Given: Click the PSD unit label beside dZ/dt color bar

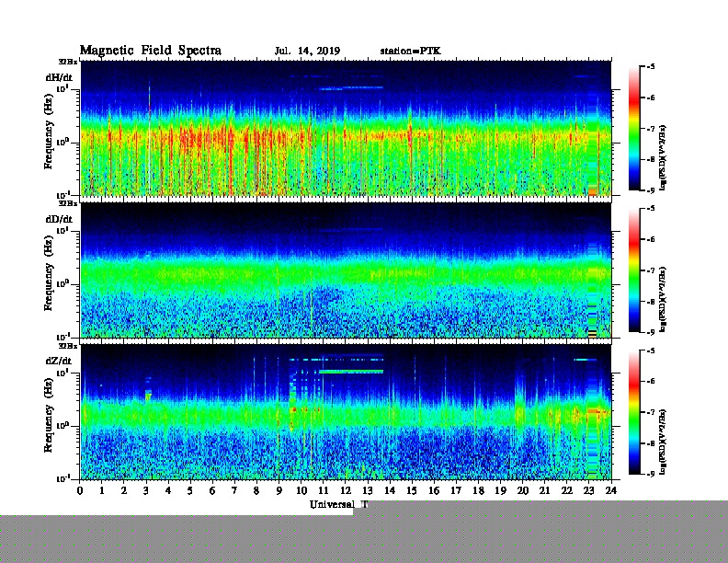Looking at the screenshot, I should [663, 442].
